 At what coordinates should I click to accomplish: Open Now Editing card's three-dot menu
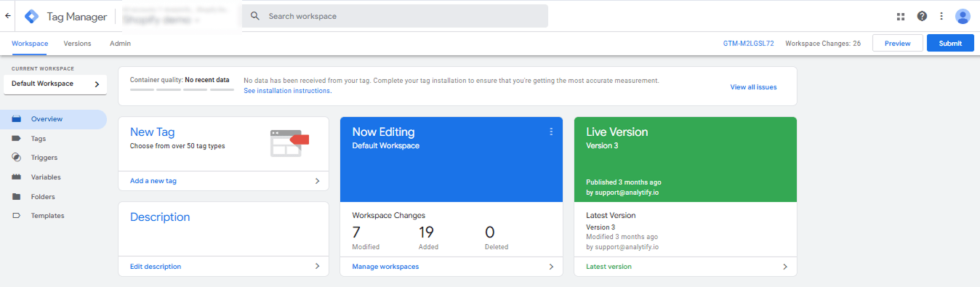click(x=551, y=132)
